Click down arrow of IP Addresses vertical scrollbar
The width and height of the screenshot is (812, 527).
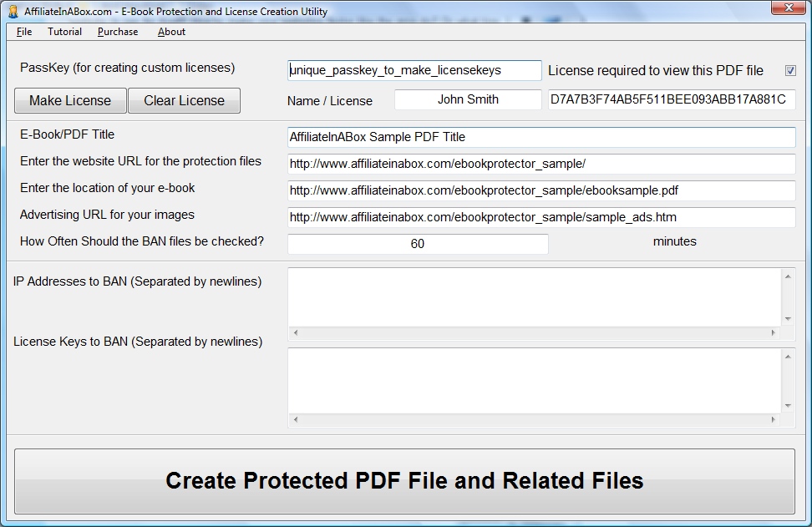(788, 319)
